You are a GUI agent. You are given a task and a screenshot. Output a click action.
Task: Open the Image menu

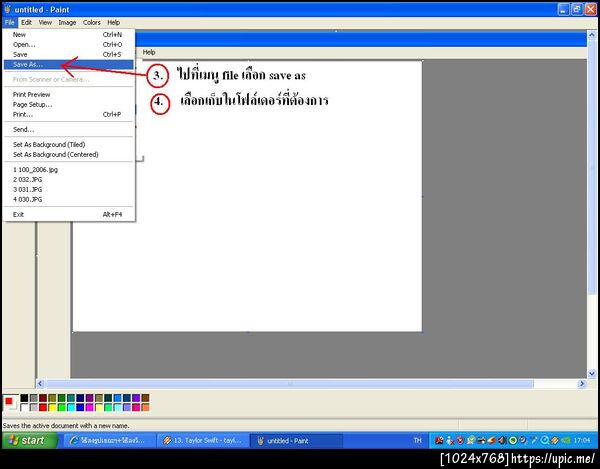[x=67, y=23]
